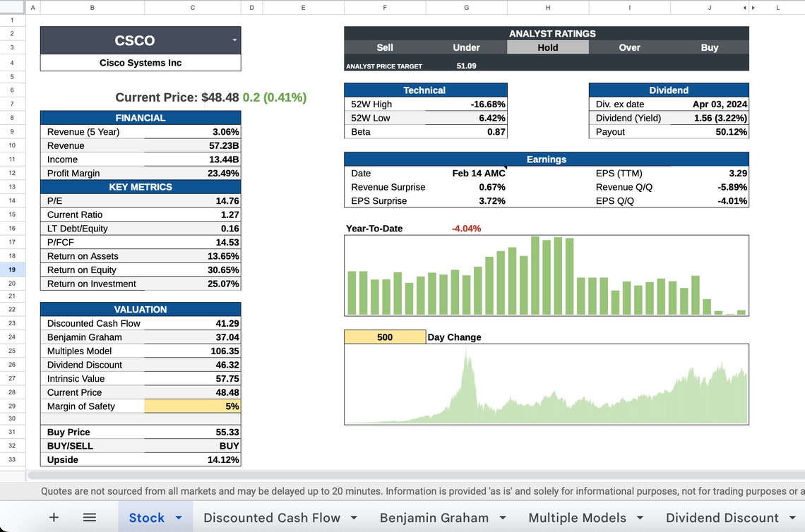This screenshot has width=805, height=532.
Task: Select the BUY/SELL cell showing BUY
Action: click(192, 445)
